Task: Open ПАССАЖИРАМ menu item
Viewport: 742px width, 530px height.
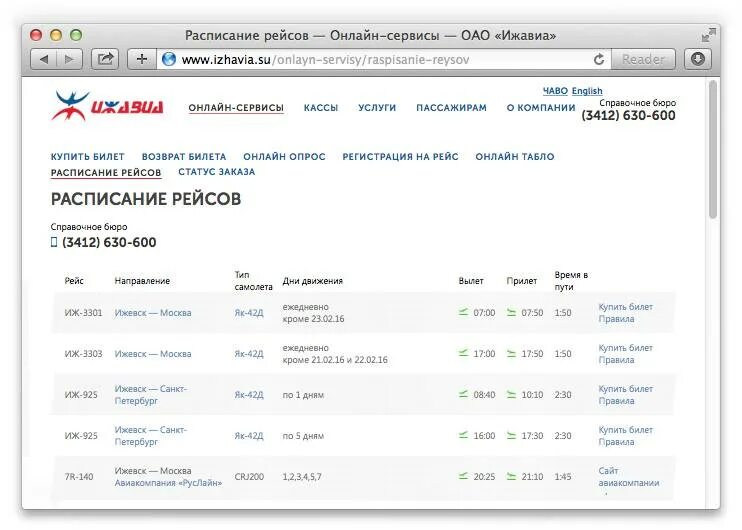Action: coord(451,108)
